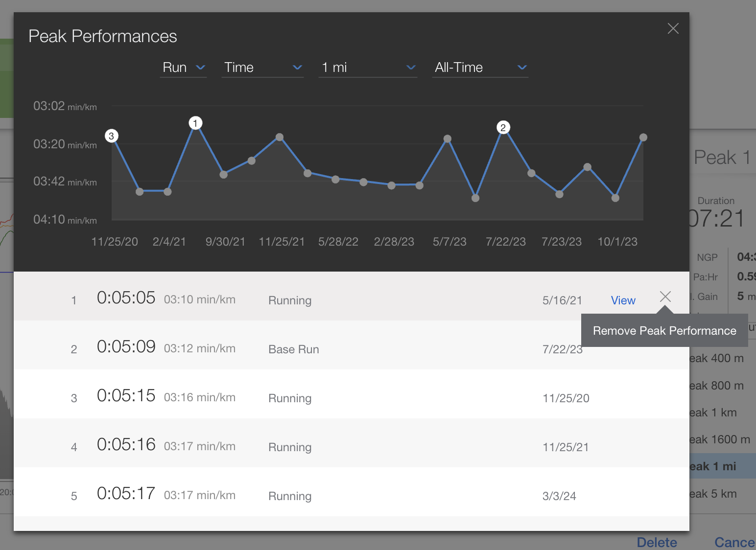
Task: Select the 0:05:05 first-place row time
Action: click(x=126, y=298)
